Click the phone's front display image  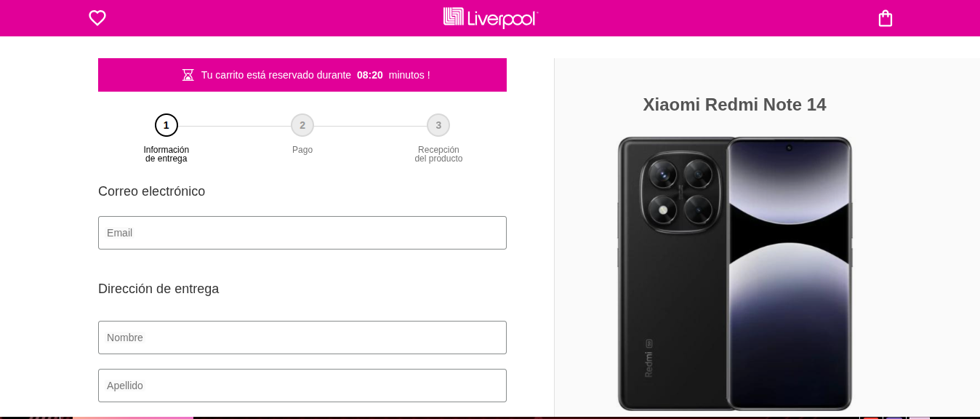click(790, 274)
